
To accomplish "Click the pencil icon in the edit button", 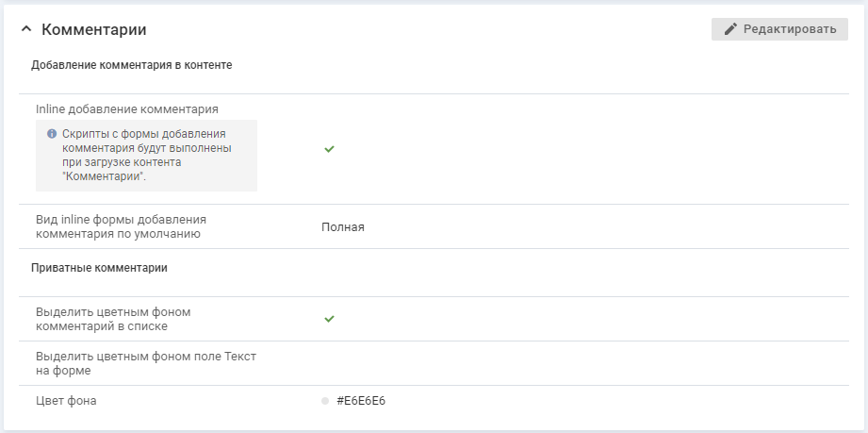I will (730, 29).
